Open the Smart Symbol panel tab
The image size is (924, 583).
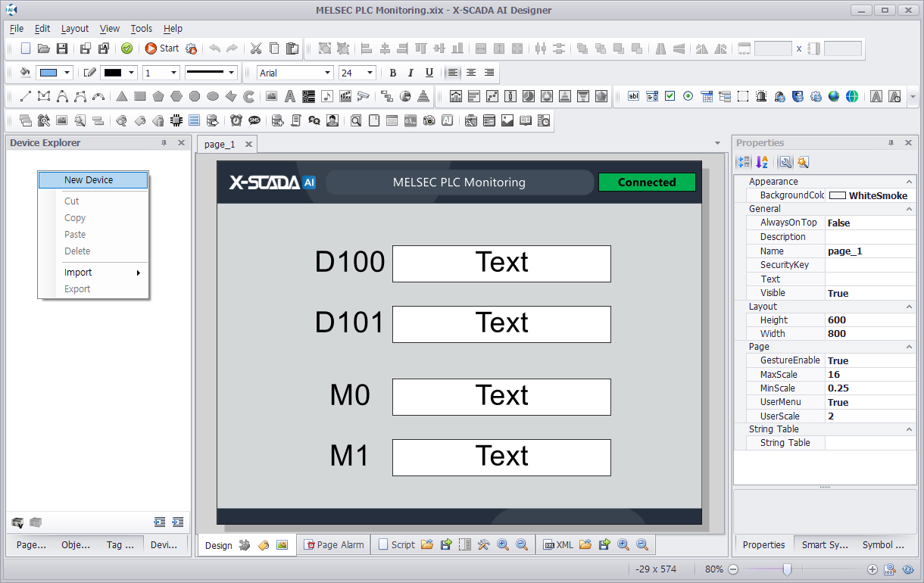pyautogui.click(x=825, y=544)
